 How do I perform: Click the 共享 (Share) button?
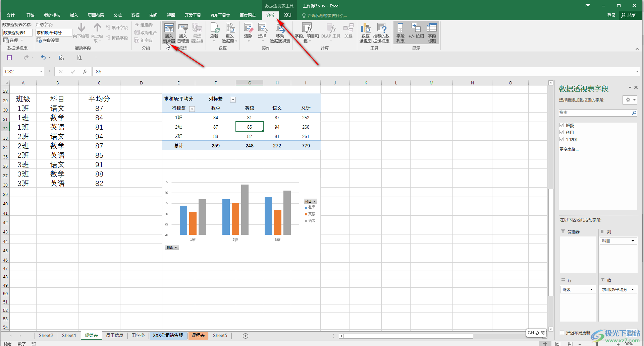pyautogui.click(x=629, y=15)
